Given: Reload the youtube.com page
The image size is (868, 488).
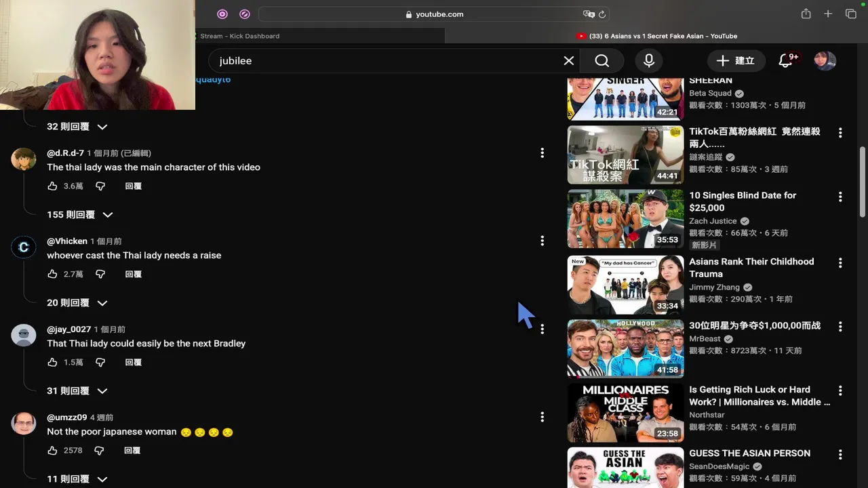Looking at the screenshot, I should pos(602,14).
